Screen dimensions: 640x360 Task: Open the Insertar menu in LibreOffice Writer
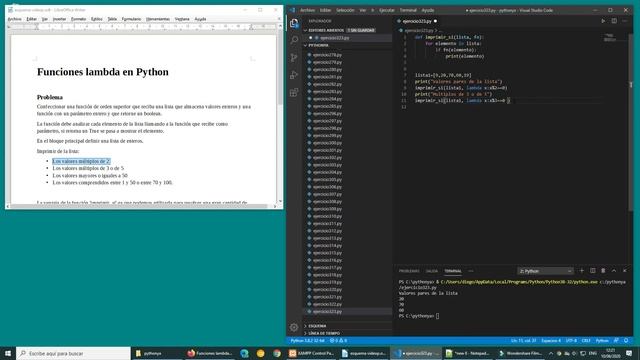click(x=59, y=19)
